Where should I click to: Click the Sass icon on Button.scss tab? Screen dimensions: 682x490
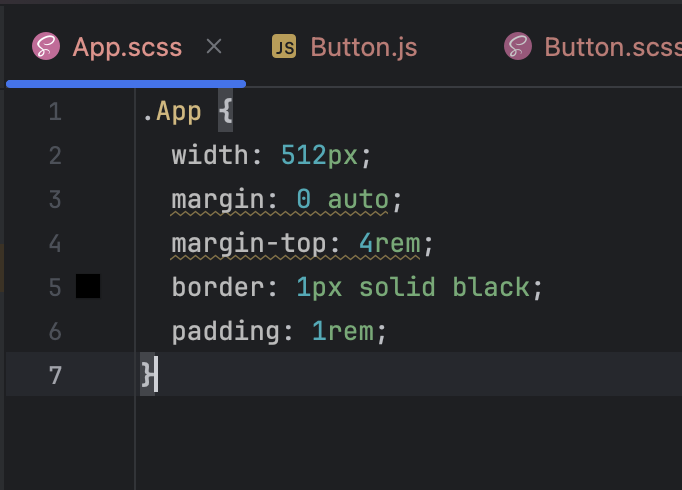coord(518,46)
